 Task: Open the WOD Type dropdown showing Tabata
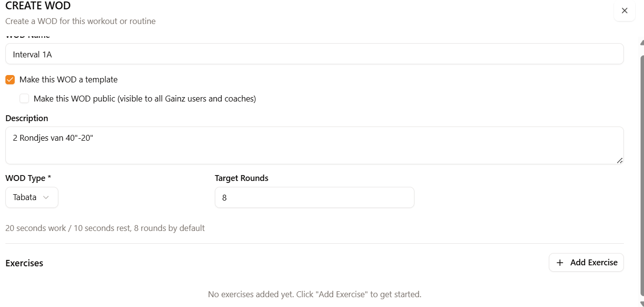pos(32,197)
